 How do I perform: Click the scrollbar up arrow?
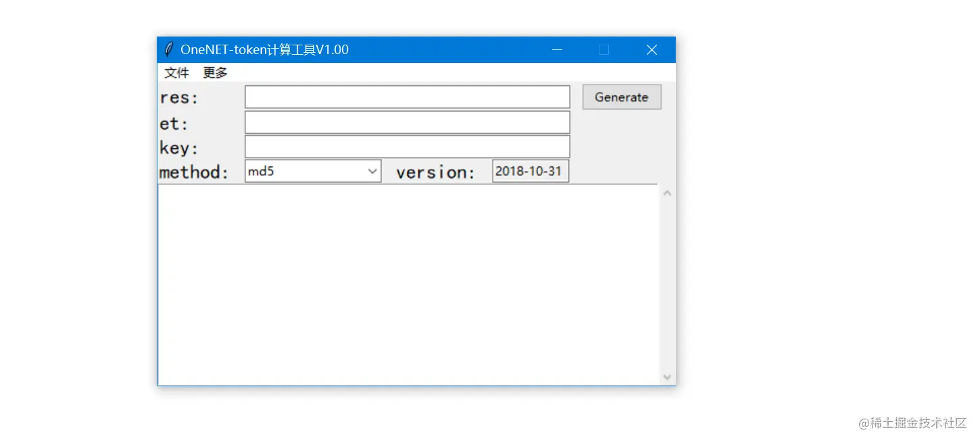668,193
